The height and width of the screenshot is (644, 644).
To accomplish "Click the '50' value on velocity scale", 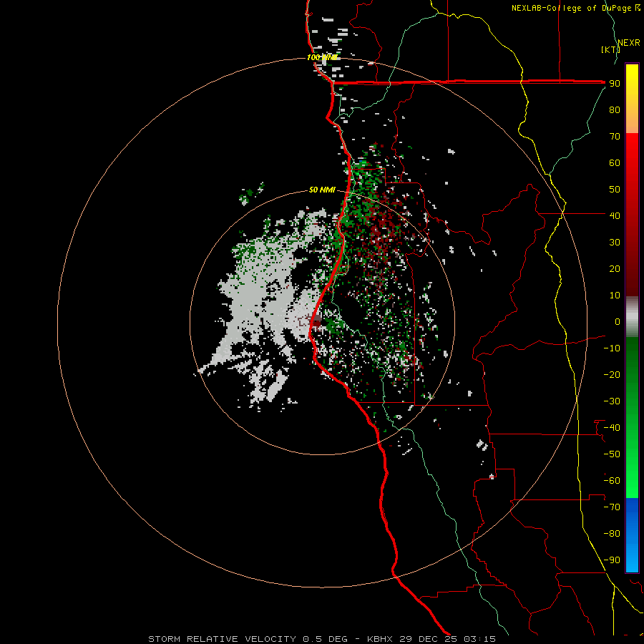I will [x=615, y=190].
